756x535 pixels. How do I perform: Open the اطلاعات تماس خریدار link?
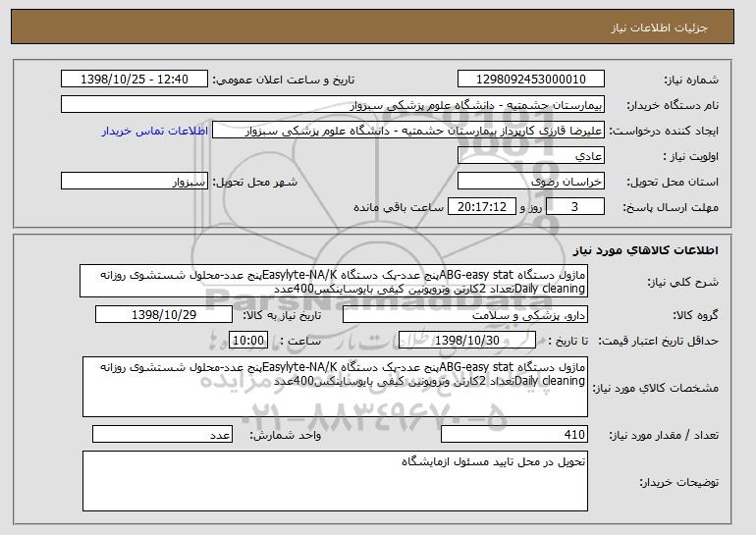tap(155, 132)
